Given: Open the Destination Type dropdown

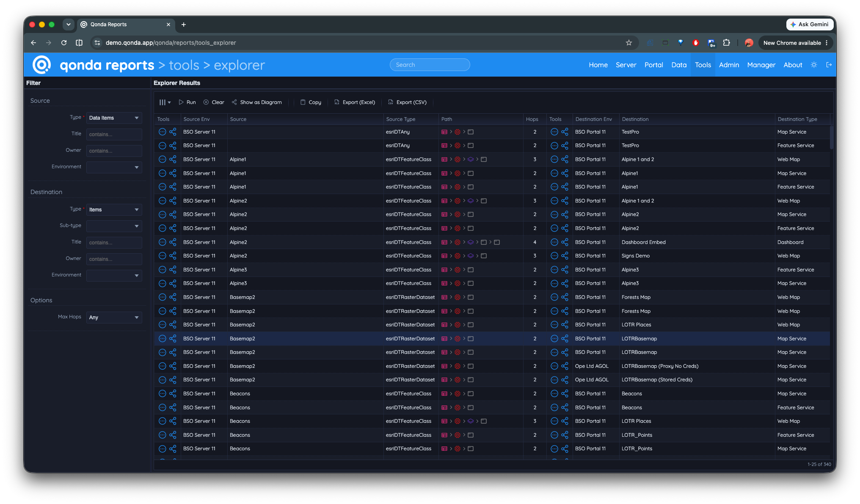Looking at the screenshot, I should (x=114, y=210).
